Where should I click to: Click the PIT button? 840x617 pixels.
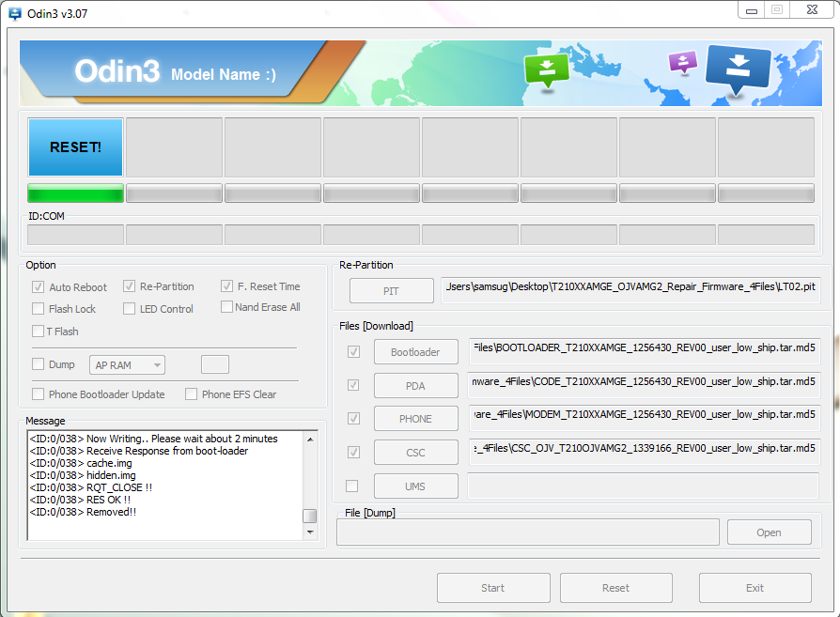click(392, 291)
